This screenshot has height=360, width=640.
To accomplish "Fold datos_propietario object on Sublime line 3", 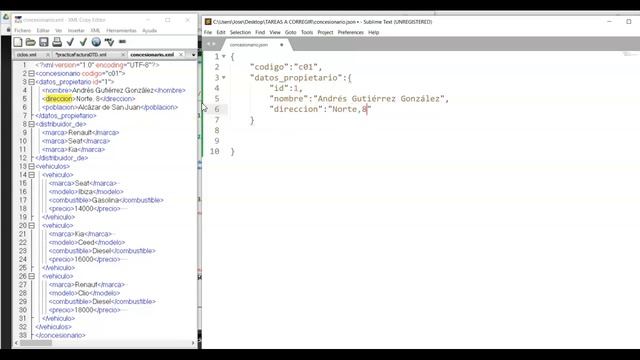I will pyautogui.click(x=224, y=78).
